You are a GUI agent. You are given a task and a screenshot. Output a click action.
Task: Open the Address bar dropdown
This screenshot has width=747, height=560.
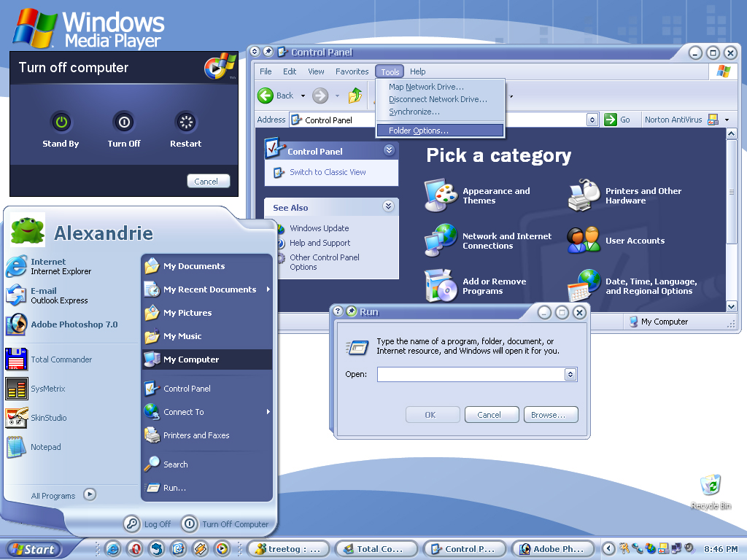(x=592, y=120)
